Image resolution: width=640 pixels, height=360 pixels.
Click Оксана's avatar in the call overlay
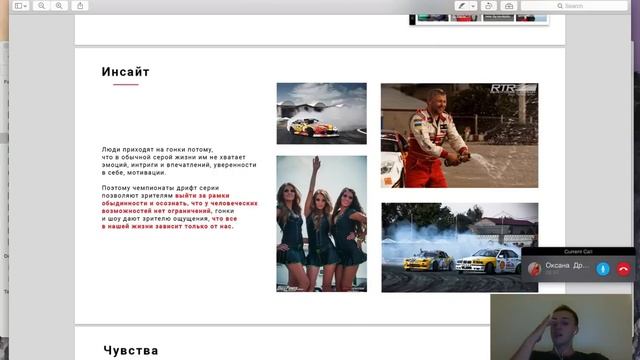point(534,269)
